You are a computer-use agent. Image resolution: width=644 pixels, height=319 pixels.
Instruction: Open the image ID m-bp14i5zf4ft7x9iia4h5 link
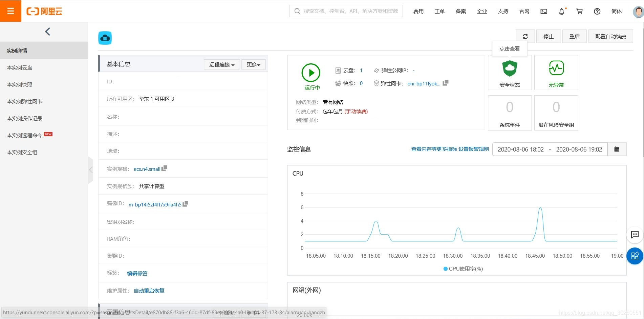(x=155, y=204)
